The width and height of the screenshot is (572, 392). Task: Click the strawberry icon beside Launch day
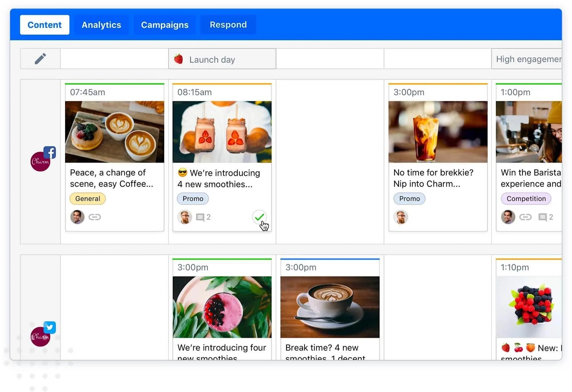[179, 59]
